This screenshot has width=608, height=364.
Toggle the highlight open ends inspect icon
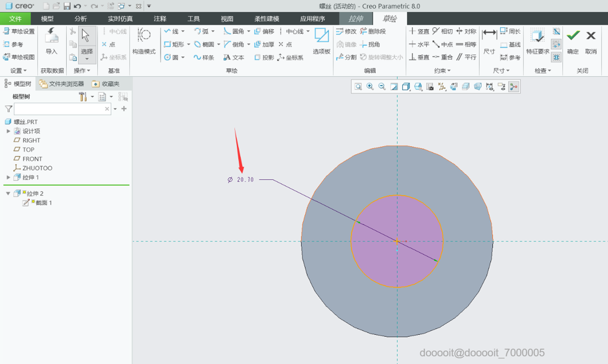[x=556, y=45]
